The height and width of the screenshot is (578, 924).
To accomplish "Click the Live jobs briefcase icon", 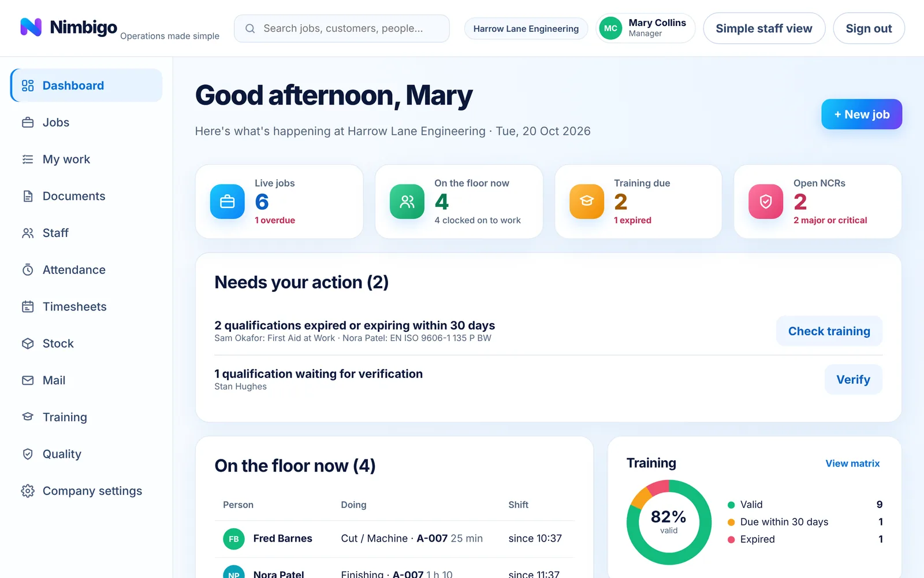I will point(228,202).
